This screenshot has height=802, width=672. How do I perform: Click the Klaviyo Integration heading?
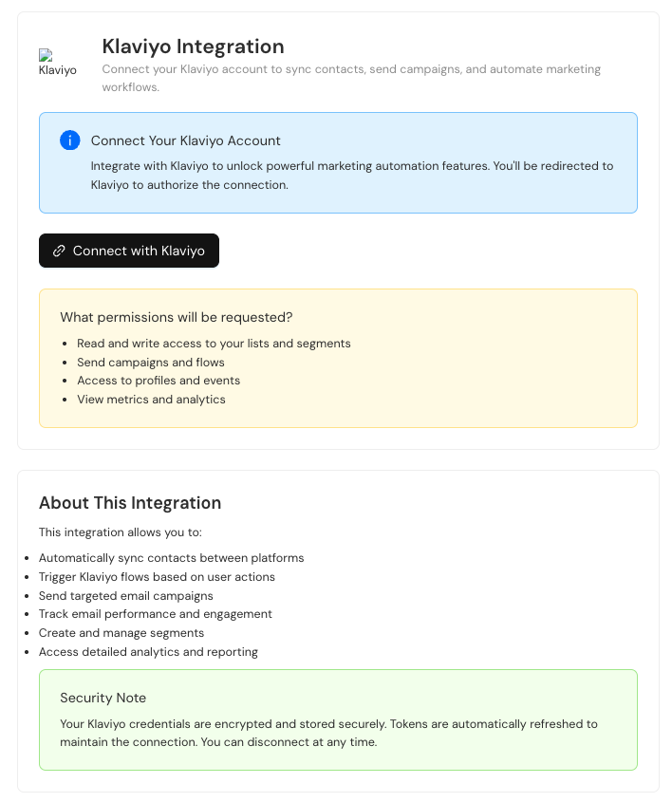(193, 46)
